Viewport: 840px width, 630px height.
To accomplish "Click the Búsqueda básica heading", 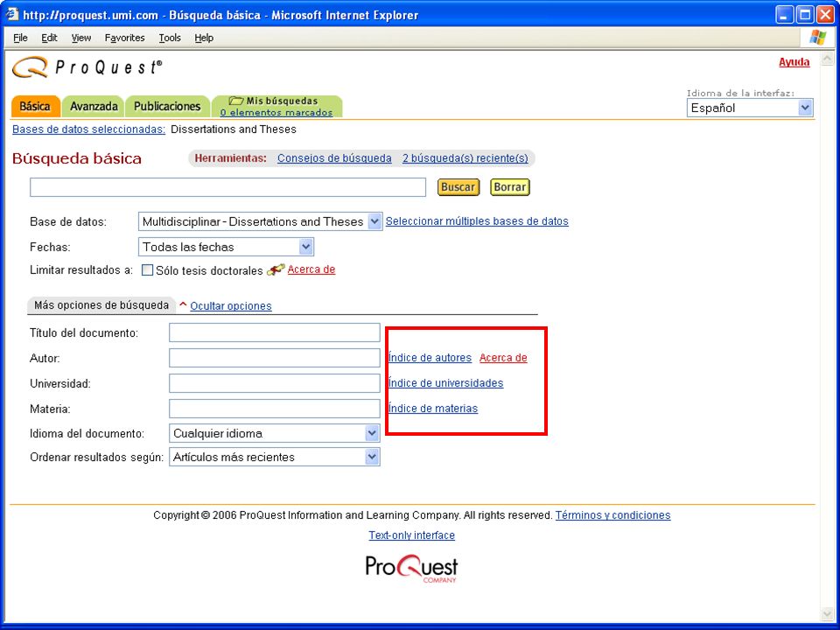I will pyautogui.click(x=77, y=158).
